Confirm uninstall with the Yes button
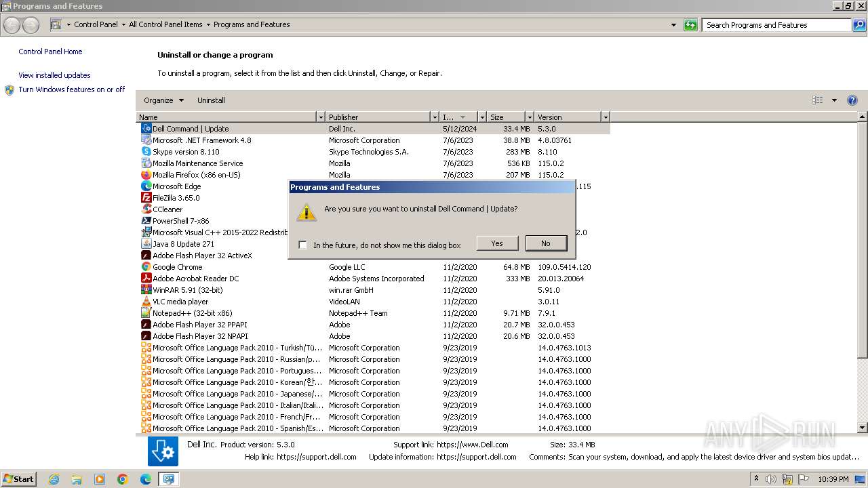The image size is (868, 488). (x=497, y=243)
